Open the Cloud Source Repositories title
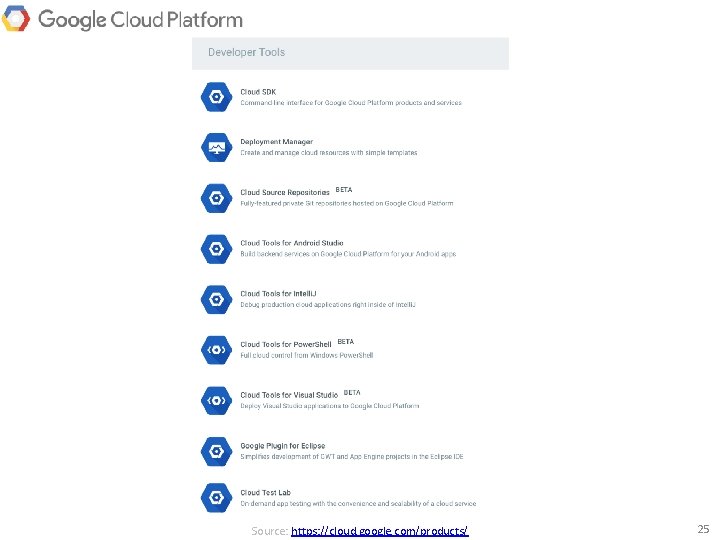 (285, 192)
